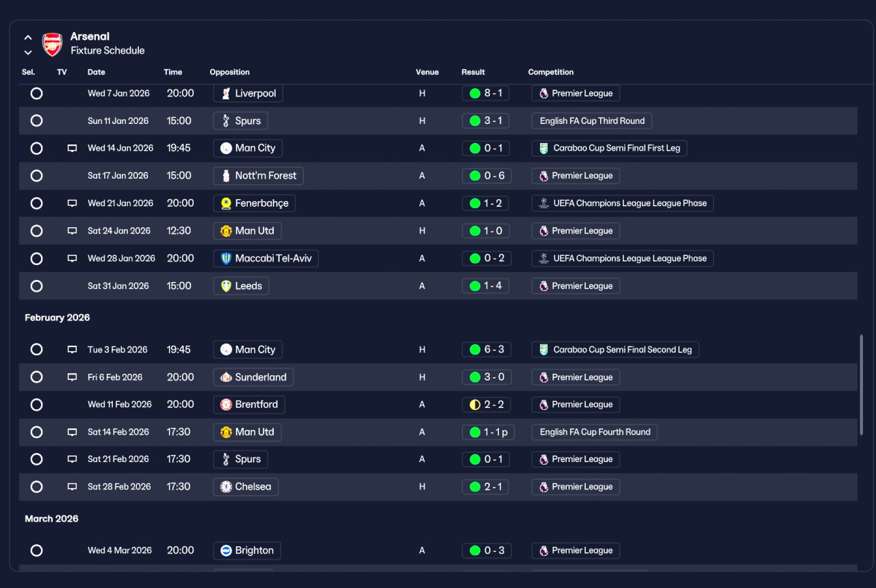
Task: Click the up chevron beside Arsenal
Action: pyautogui.click(x=28, y=38)
